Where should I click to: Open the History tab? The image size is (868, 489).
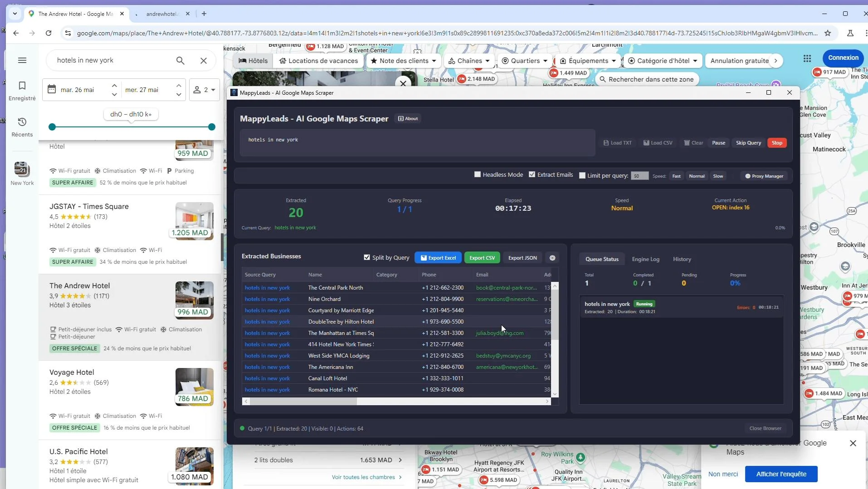682,259
